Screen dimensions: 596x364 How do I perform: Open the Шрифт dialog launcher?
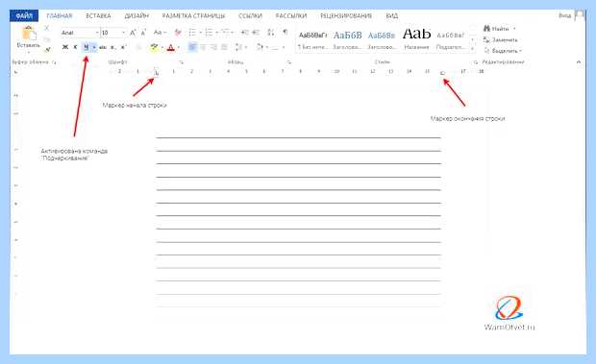pos(182,62)
